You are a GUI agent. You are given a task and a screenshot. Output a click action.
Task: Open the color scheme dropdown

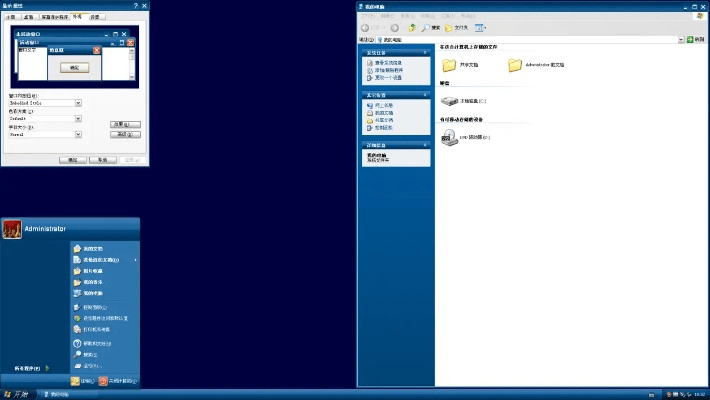point(78,118)
